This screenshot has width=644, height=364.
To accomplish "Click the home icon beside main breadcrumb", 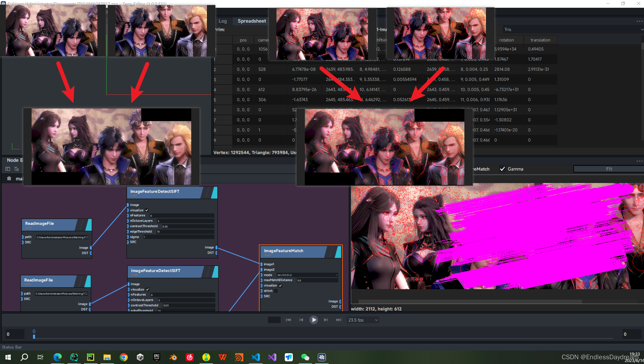I will point(9,179).
